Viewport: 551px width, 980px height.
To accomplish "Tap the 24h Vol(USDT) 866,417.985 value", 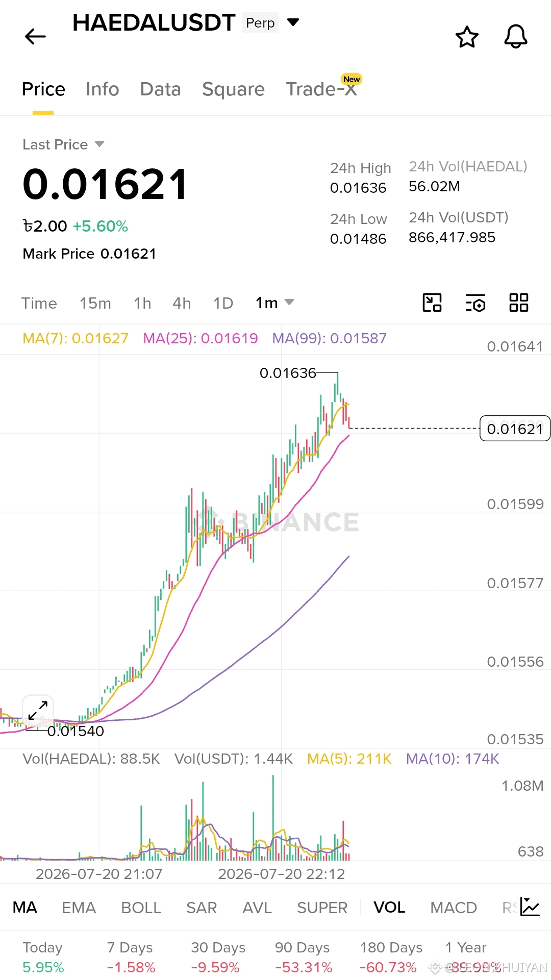I will click(452, 237).
